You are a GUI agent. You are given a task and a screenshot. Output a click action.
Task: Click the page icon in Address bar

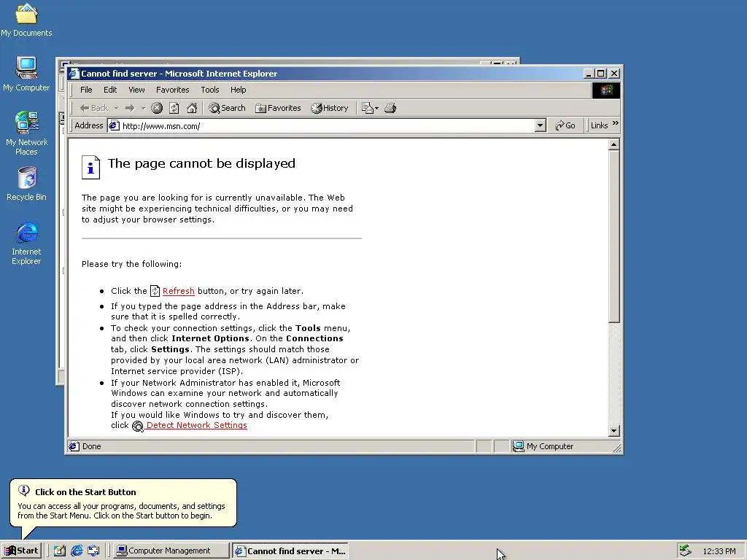click(x=114, y=125)
